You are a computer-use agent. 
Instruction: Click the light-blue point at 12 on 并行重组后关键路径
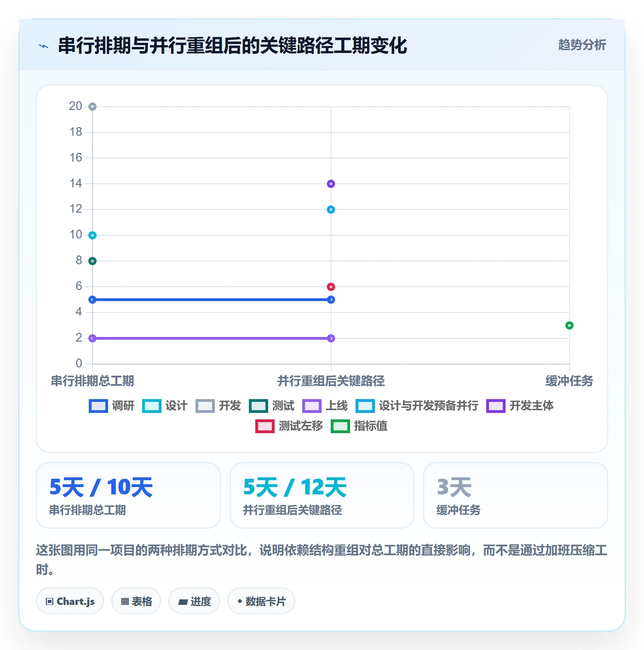click(331, 209)
